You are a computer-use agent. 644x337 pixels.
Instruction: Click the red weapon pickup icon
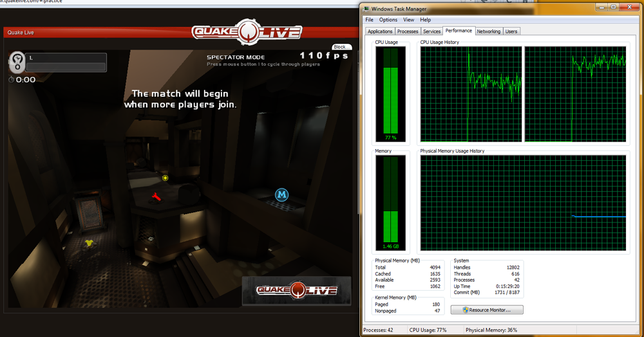pos(156,197)
